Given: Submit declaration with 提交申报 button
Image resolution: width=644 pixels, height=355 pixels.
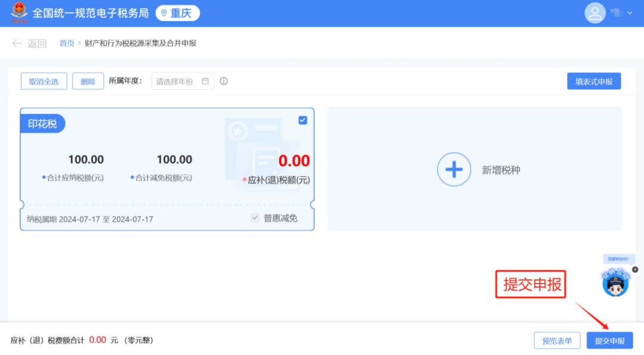Looking at the screenshot, I should 609,340.
